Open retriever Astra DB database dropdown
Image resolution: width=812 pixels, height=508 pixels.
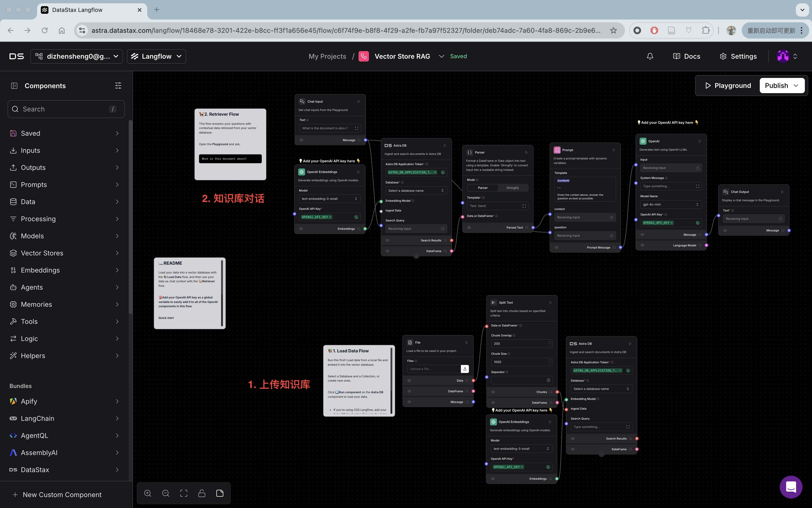[x=416, y=191]
